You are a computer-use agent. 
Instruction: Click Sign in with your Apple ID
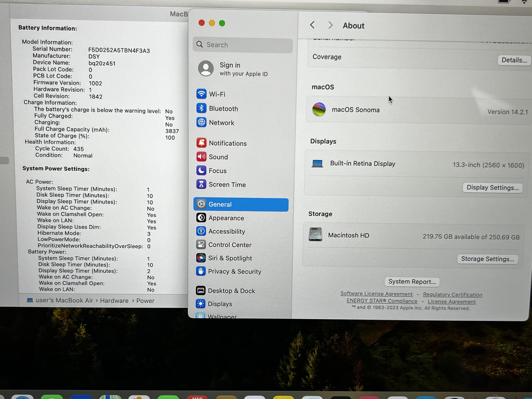point(243,69)
